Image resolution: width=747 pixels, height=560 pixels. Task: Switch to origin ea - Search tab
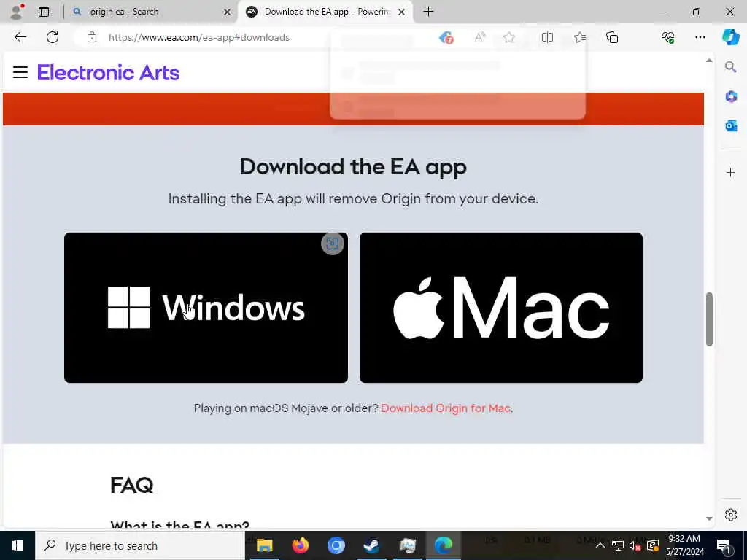[x=152, y=12]
